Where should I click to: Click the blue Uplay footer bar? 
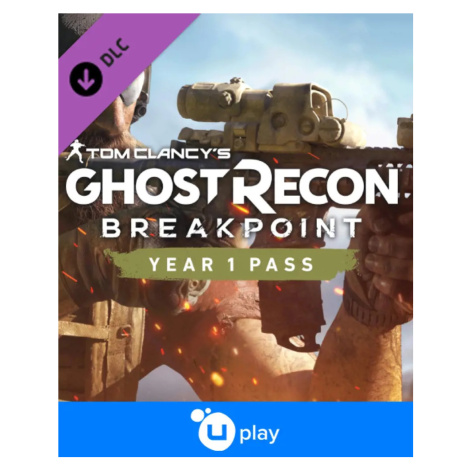pyautogui.click(x=235, y=429)
